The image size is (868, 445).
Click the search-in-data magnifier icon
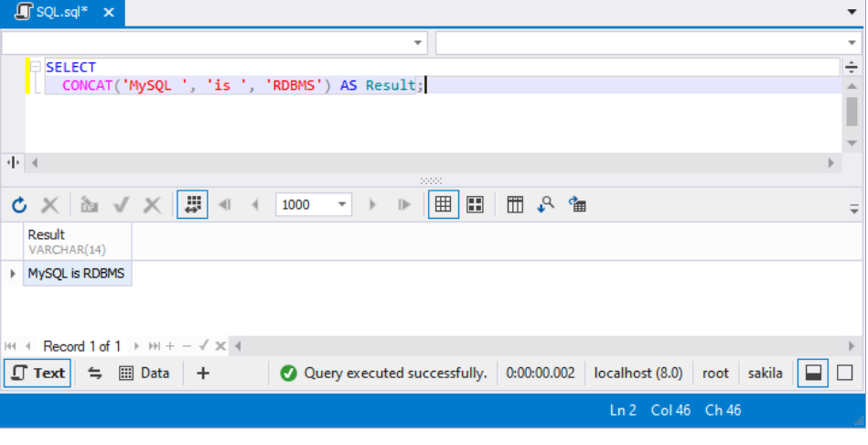tap(546, 204)
